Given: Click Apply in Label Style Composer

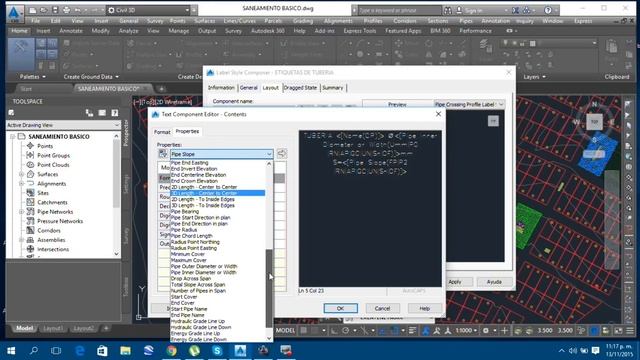Looking at the screenshot, I should [455, 282].
